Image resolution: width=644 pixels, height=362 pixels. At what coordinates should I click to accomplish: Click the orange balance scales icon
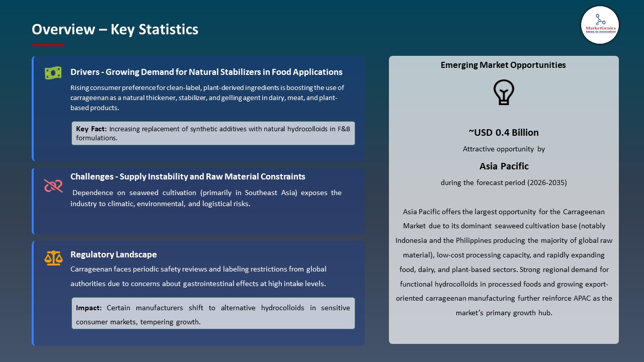tap(53, 258)
